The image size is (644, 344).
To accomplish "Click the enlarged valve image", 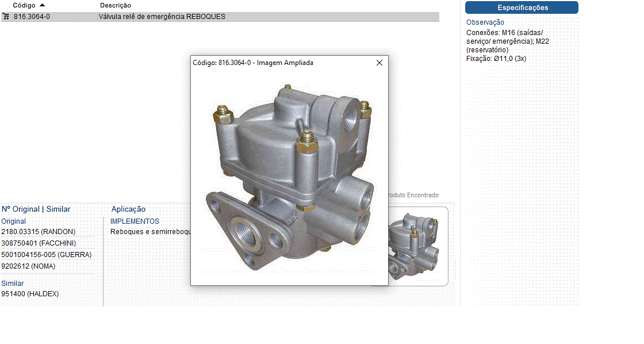I will (289, 178).
